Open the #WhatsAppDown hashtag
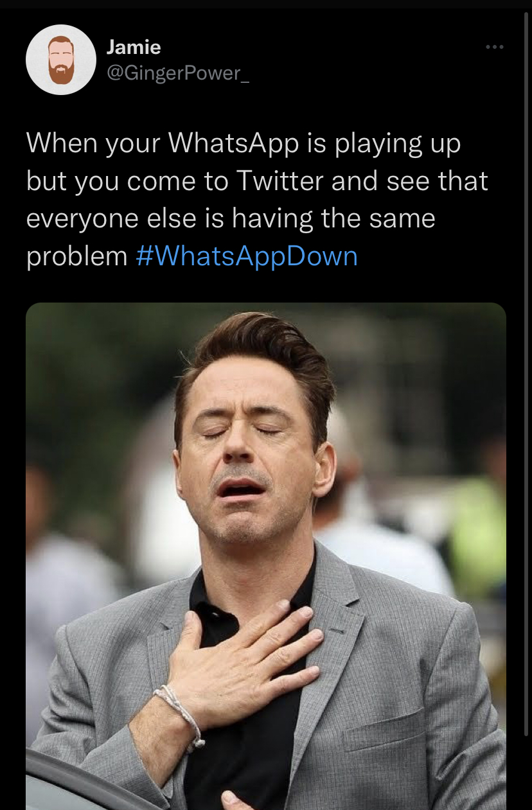The width and height of the screenshot is (532, 810). 247,256
